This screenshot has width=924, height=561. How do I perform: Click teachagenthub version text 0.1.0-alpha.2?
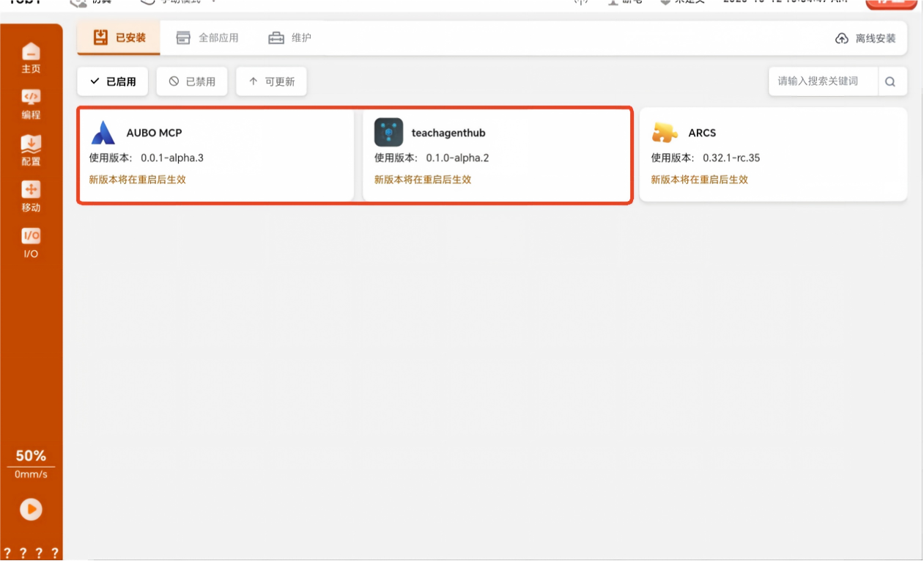point(458,158)
